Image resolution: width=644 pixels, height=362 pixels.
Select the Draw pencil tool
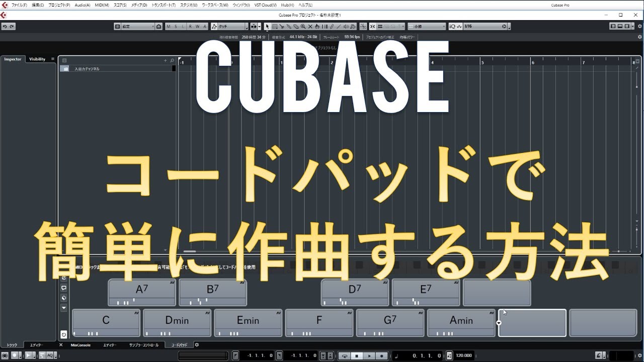pos(332,26)
